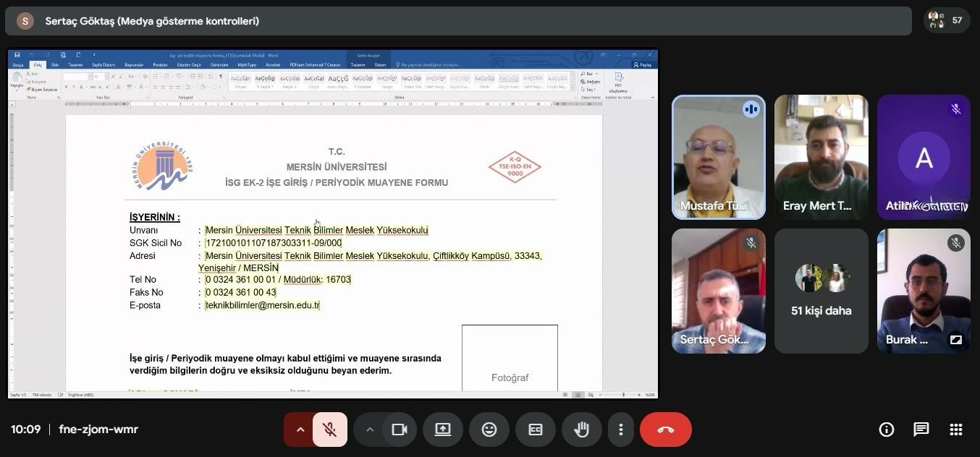The width and height of the screenshot is (980, 457).
Task: Turn off the camera
Action: point(399,430)
